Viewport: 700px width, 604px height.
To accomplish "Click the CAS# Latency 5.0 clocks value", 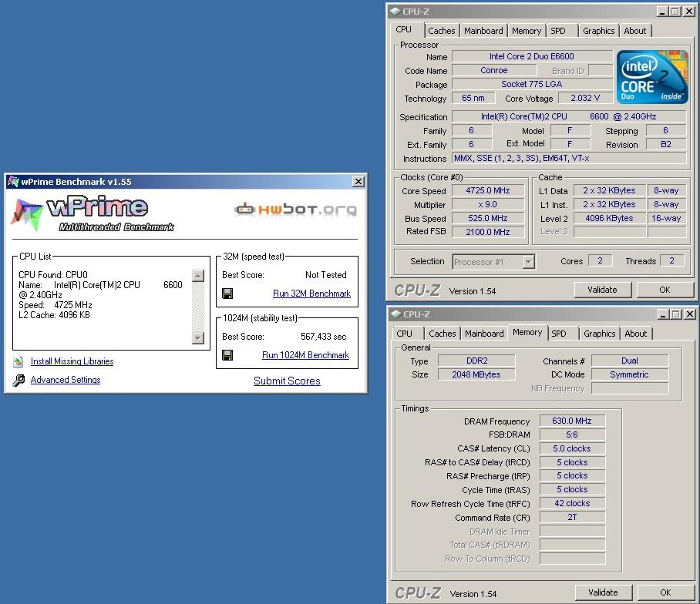I will tap(572, 448).
